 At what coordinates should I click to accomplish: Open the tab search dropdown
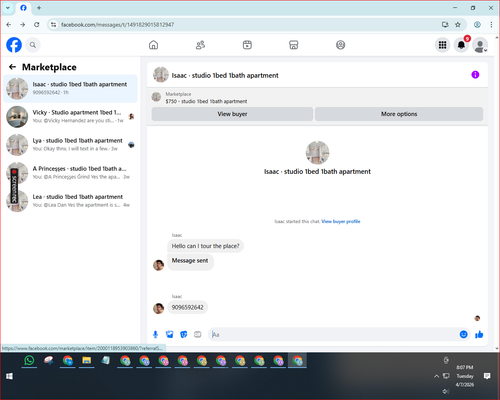pos(8,8)
